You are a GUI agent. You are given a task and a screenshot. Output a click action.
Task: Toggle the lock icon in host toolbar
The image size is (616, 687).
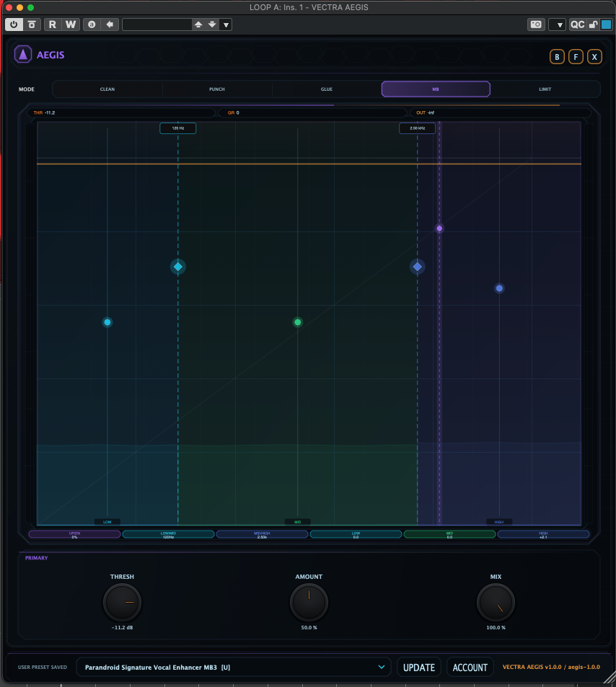tap(593, 25)
